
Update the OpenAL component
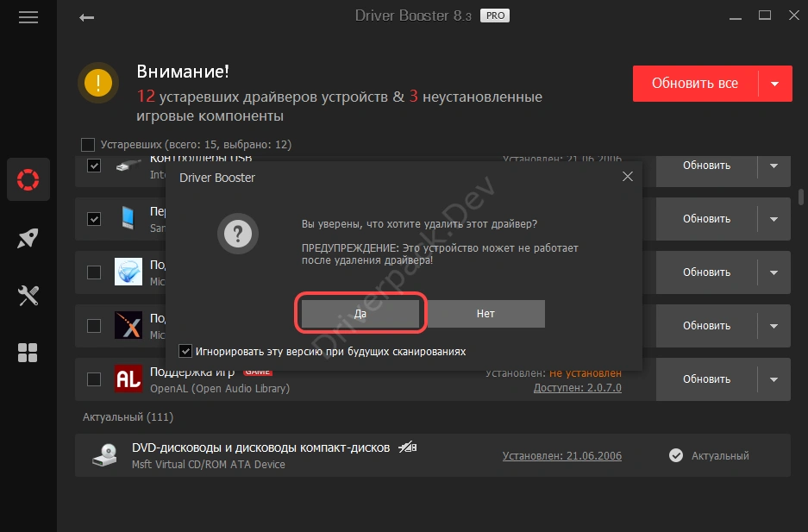[x=706, y=379]
